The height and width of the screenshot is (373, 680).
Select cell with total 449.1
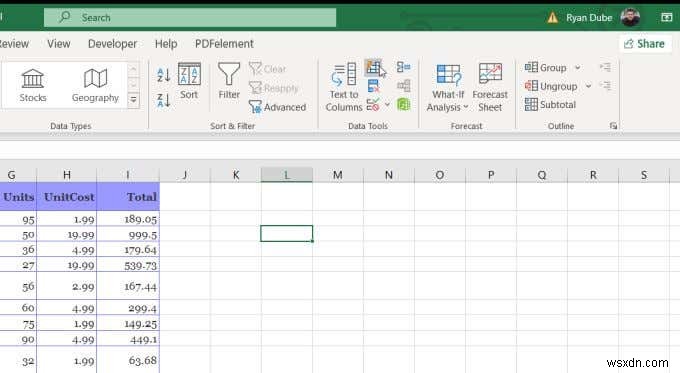click(128, 339)
